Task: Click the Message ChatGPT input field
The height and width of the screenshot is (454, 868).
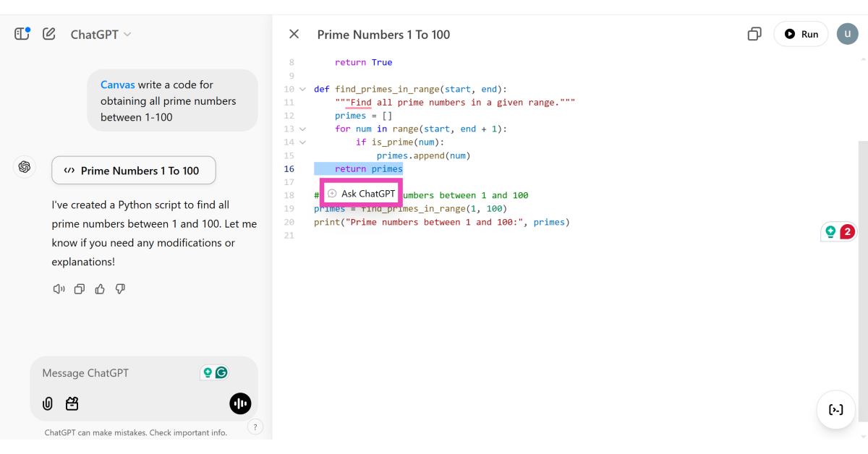Action: (x=116, y=373)
